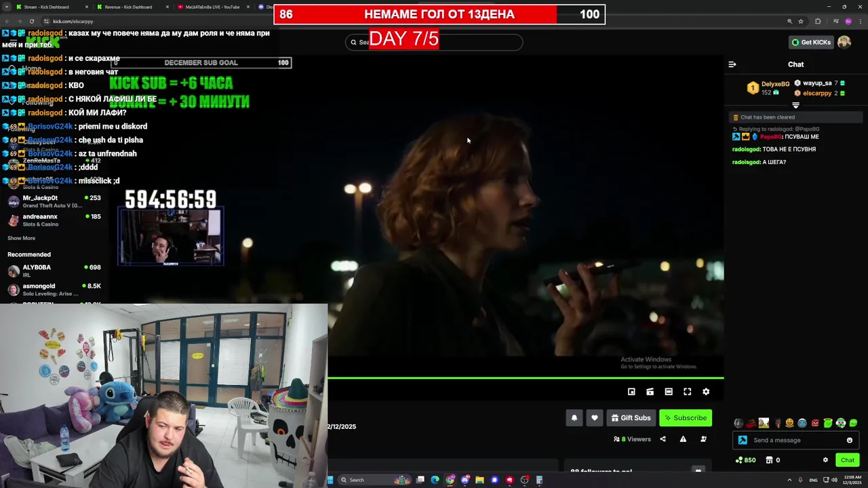
Task: Click the moderator hammer badge in the message box
Action: click(743, 441)
